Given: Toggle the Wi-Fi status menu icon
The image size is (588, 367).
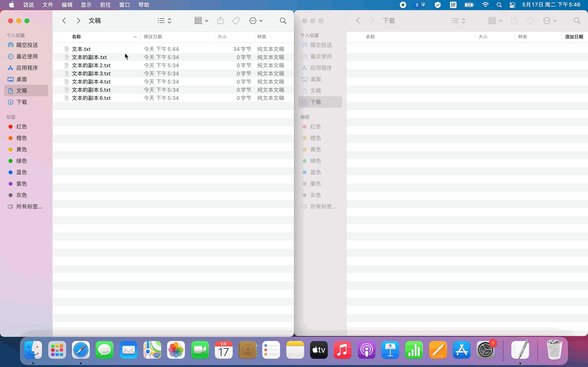Looking at the screenshot, I should [485, 5].
